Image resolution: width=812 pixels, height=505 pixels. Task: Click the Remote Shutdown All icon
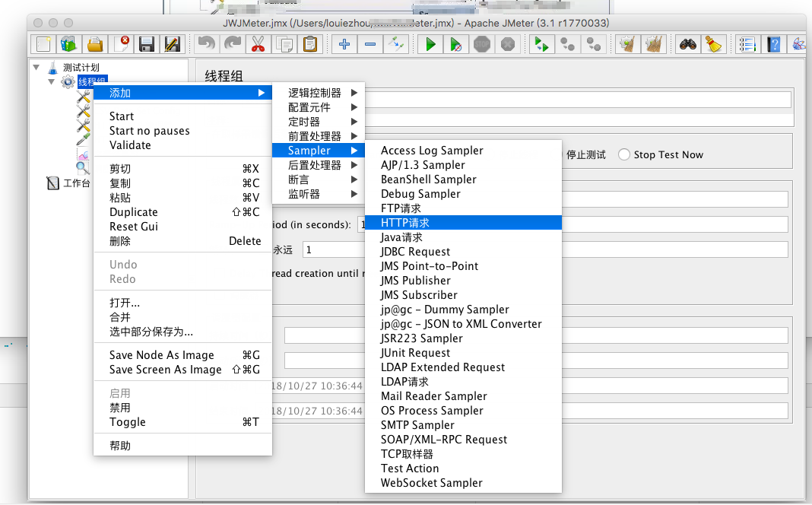click(x=594, y=45)
